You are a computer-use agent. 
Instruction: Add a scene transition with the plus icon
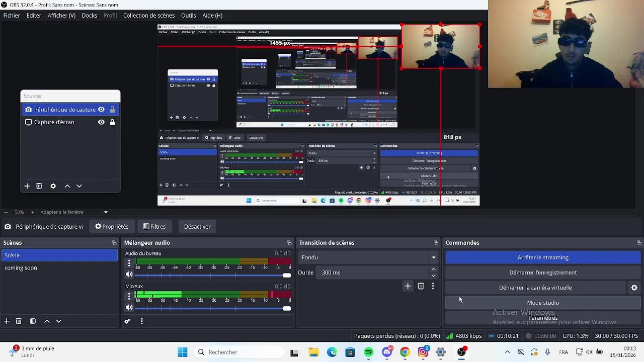click(408, 286)
